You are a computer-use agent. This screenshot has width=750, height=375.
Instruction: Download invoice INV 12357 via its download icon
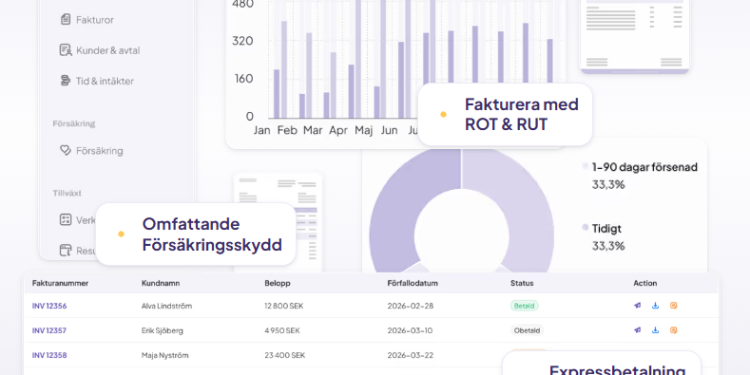pos(655,330)
